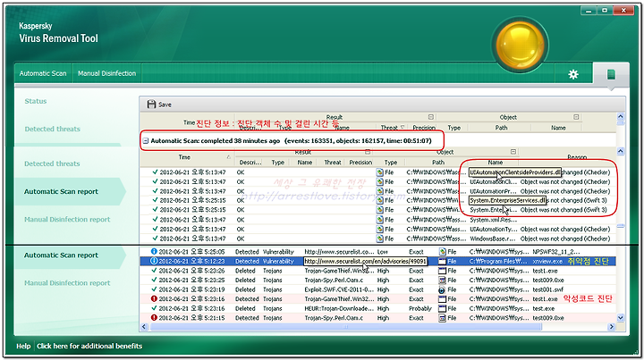Click the Save button label
The image size is (644, 360).
[x=165, y=105]
